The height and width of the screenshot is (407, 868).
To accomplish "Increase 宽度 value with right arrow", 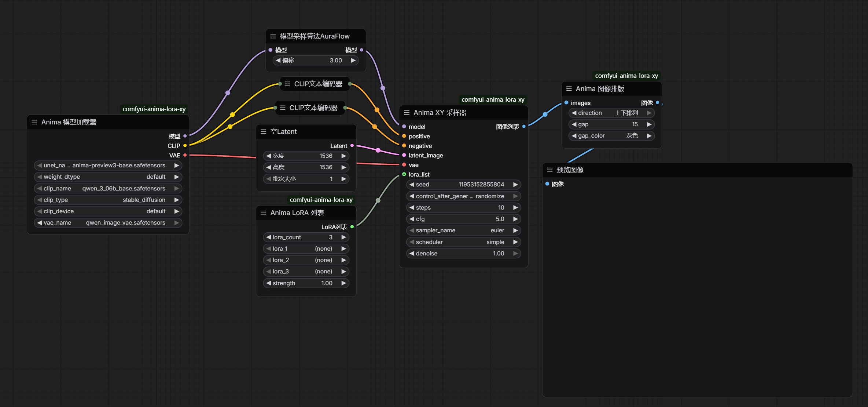I will [x=344, y=156].
